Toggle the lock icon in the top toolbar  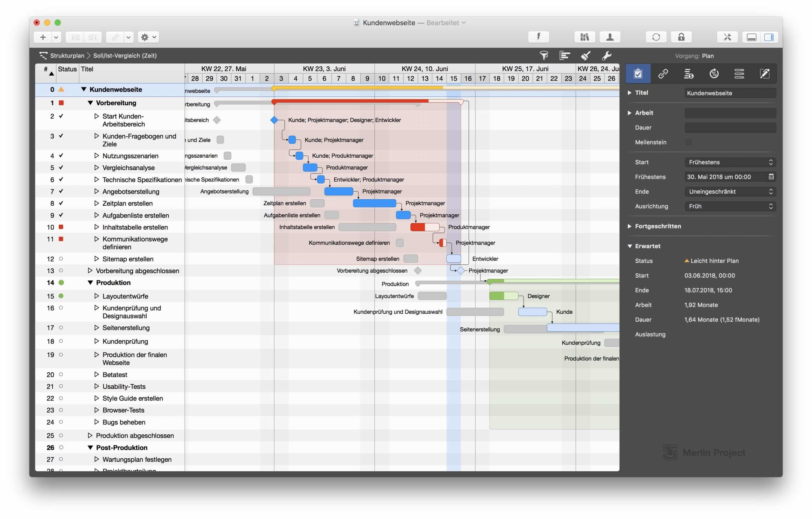coord(681,37)
